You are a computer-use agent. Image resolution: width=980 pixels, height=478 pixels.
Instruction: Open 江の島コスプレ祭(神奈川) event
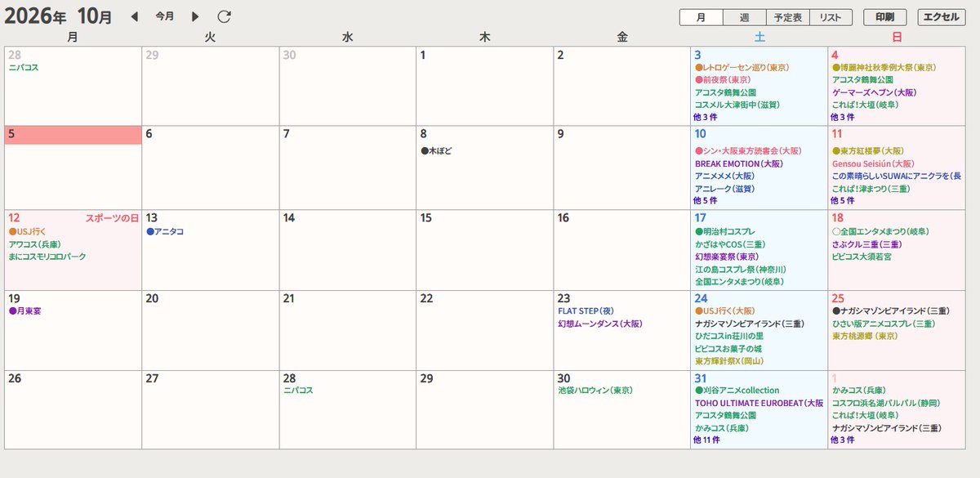click(741, 269)
